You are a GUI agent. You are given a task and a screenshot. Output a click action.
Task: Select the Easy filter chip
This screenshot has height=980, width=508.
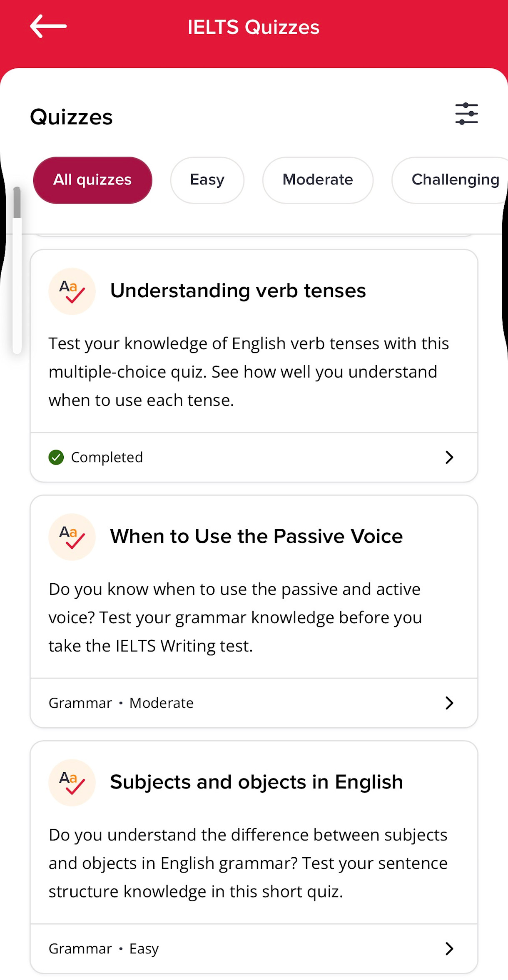[207, 180]
